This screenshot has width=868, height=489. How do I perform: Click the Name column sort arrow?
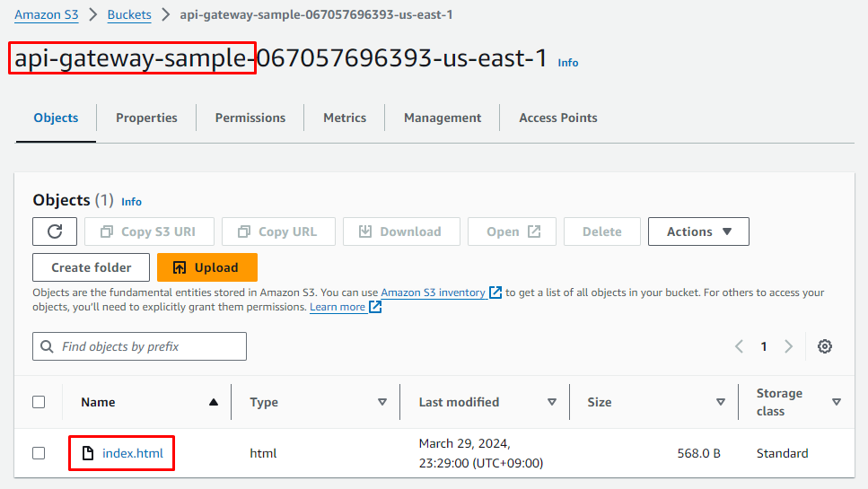[213, 402]
